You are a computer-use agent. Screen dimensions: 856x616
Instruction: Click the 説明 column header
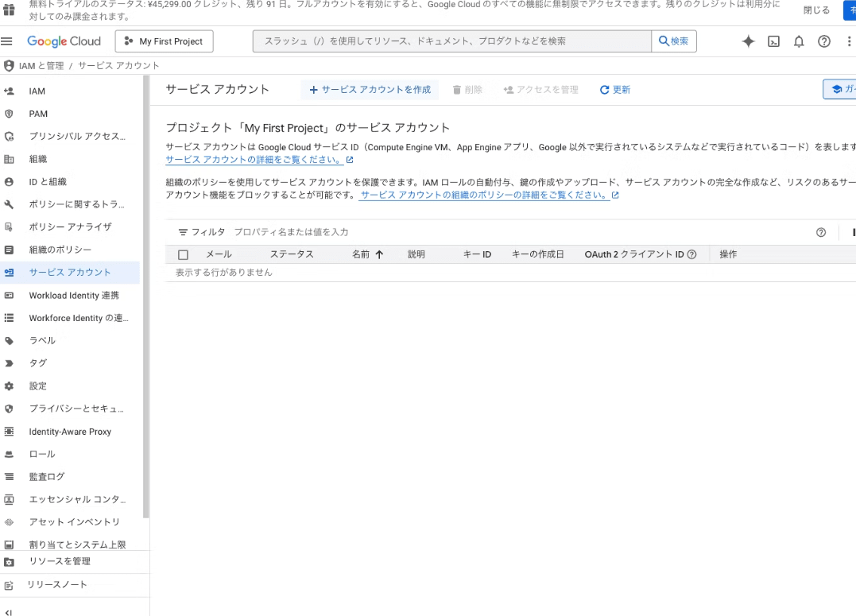pyautogui.click(x=416, y=254)
